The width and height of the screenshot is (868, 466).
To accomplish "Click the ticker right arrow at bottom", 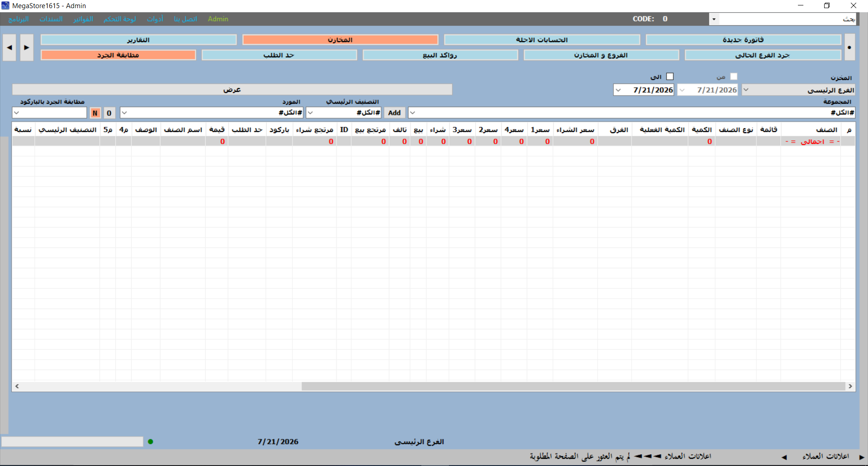I will point(862,457).
